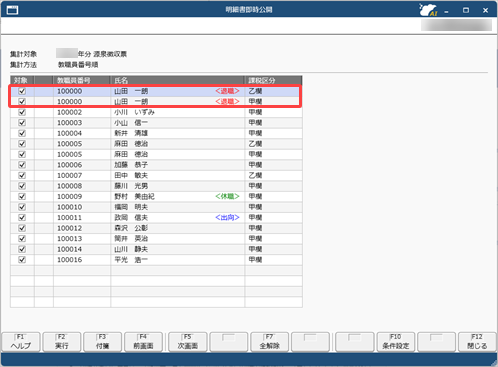Toggle the checkbox for staff 100002
Image resolution: width=498 pixels, height=367 pixels.
(22, 112)
